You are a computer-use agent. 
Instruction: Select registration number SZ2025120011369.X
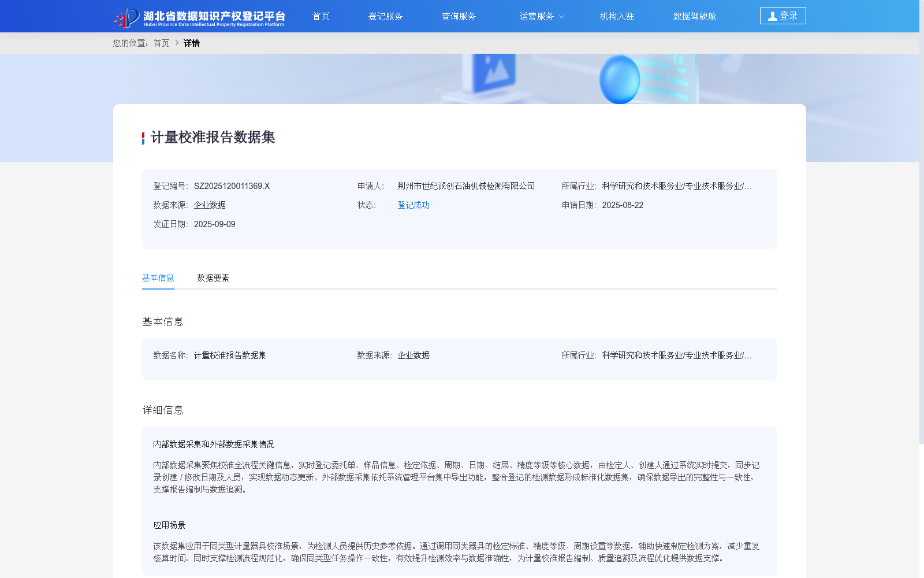[232, 186]
